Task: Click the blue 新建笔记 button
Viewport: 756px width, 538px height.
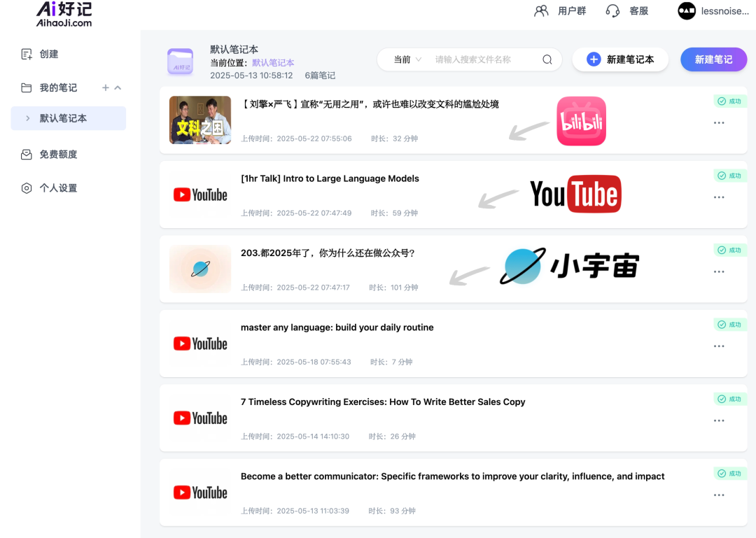Action: [x=713, y=59]
